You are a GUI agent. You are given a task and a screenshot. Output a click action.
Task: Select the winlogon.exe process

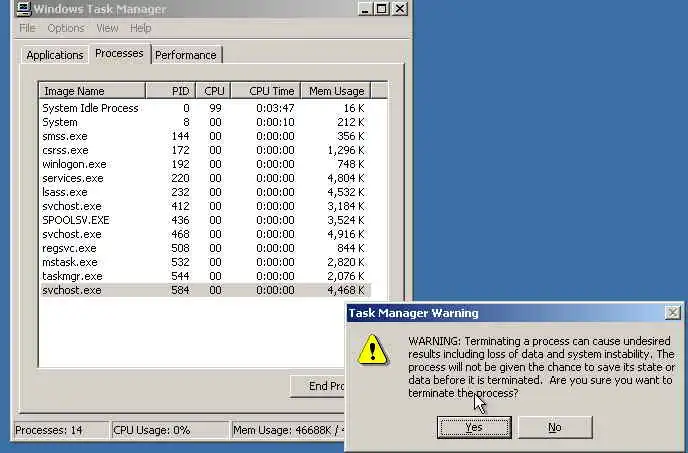coord(205,164)
